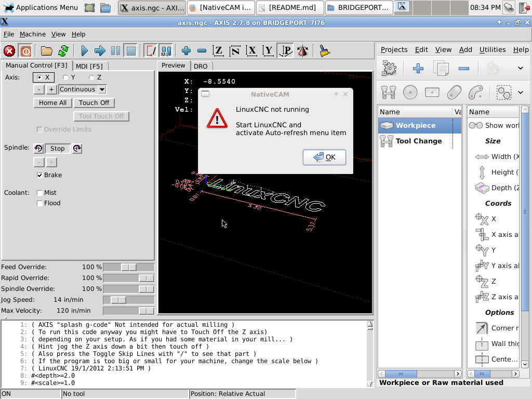
Task: Open NativeCAM preferences gear icon
Action: point(389,68)
